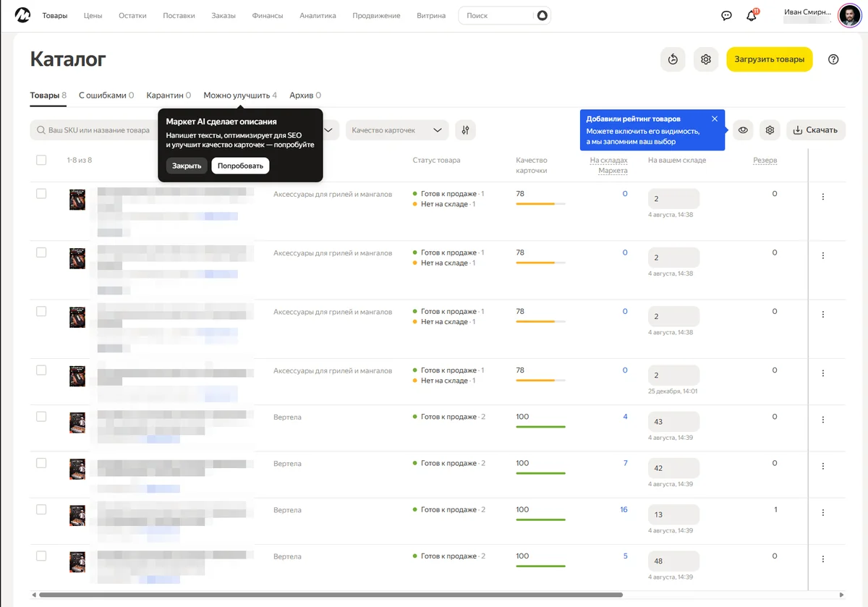Click Попробовать in the Маркет AI popup

[x=240, y=166]
